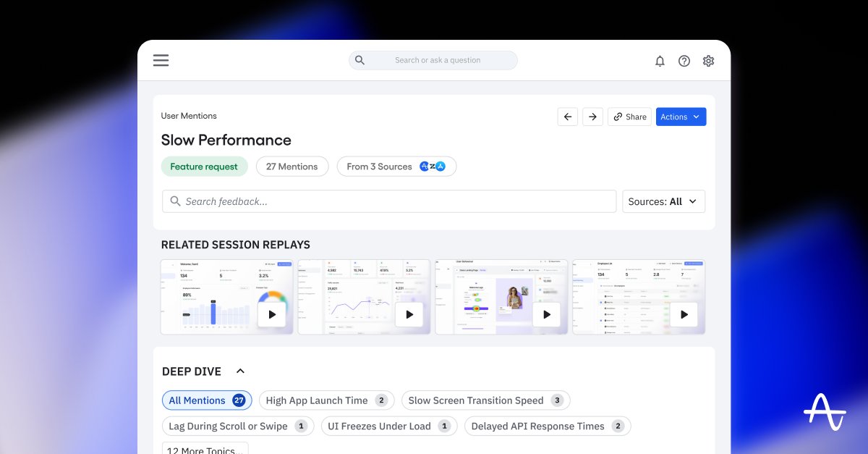Open settings gear icon

[x=709, y=61]
